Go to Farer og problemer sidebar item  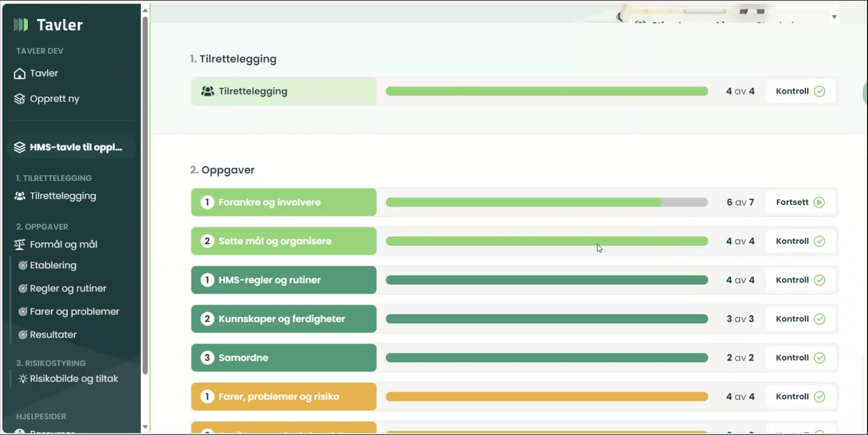(x=74, y=312)
